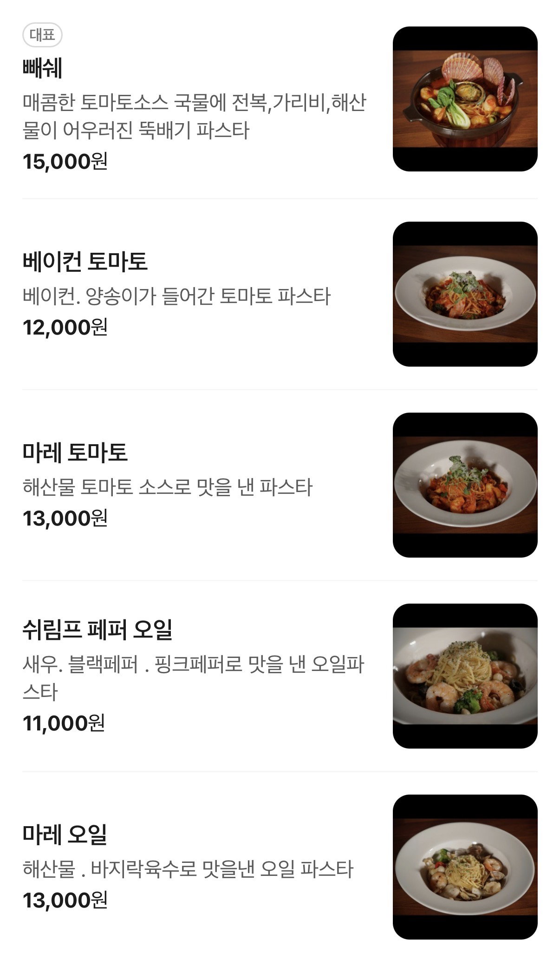View the 마레 토마토 pasta image
The width and height of the screenshot is (560, 960).
click(465, 485)
